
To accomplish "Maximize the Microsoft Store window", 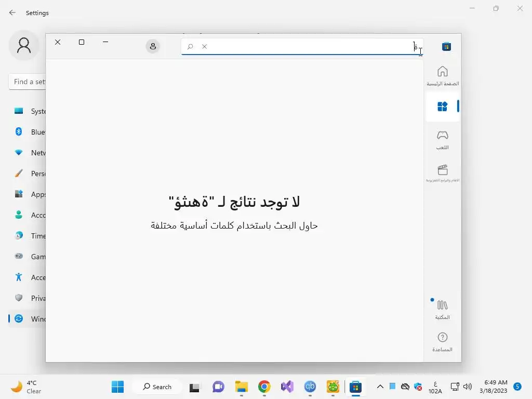I will (x=82, y=42).
